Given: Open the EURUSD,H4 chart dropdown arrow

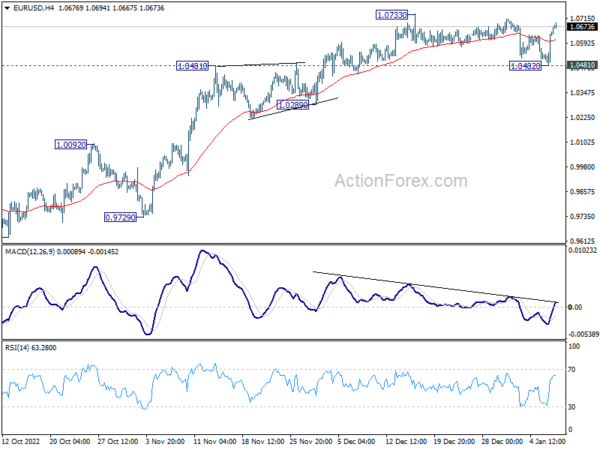Looking at the screenshot, I should [x=7, y=8].
